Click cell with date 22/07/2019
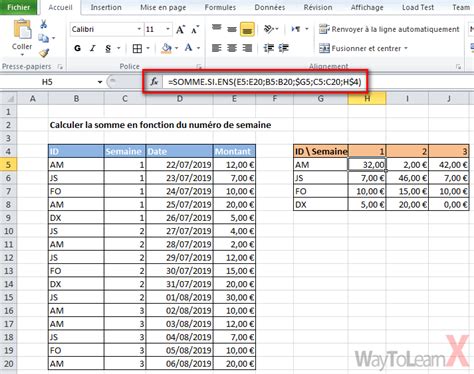 coord(180,165)
